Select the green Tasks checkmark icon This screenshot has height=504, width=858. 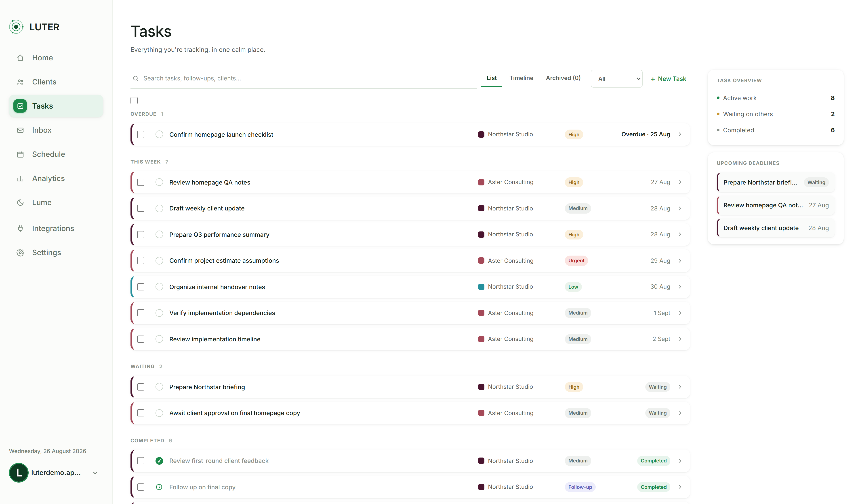(20, 106)
